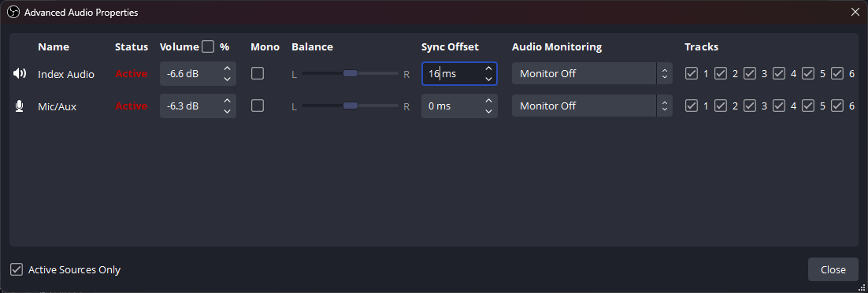Open Index Audio monitoring dropdown
Image resolution: width=868 pixels, height=293 pixels.
tap(592, 73)
